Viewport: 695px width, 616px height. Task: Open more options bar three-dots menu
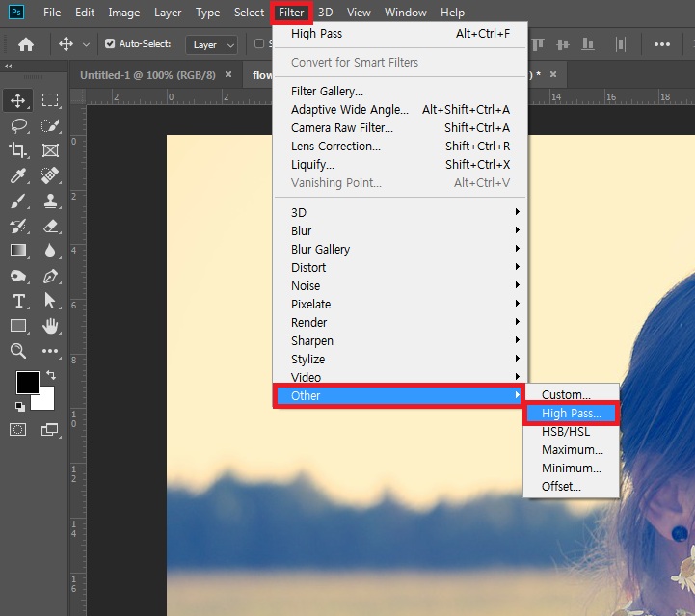click(x=662, y=44)
